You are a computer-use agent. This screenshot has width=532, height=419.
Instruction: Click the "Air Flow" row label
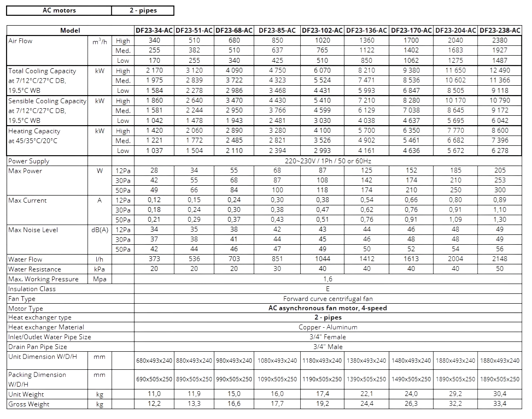[20, 41]
